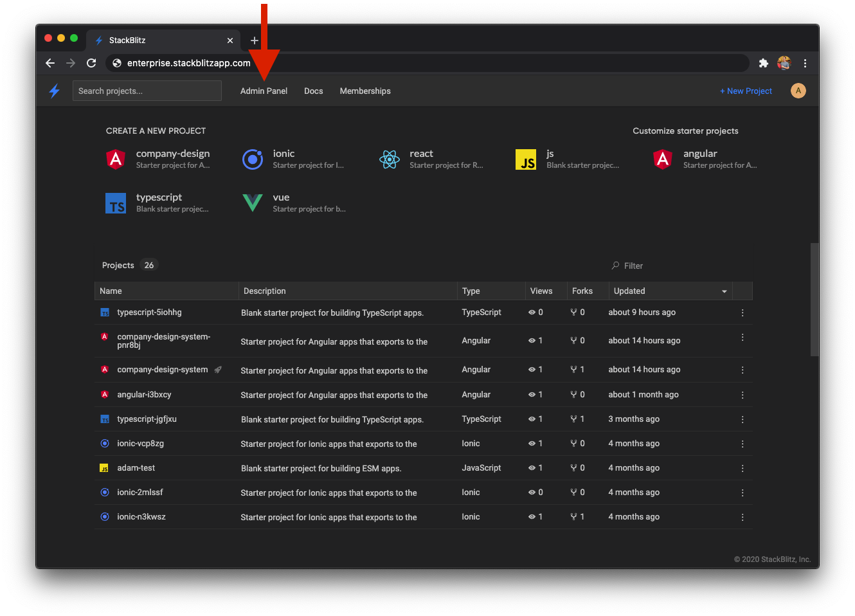The height and width of the screenshot is (616, 855).
Task: Open the Admin Panel menu item
Action: pyautogui.click(x=264, y=91)
